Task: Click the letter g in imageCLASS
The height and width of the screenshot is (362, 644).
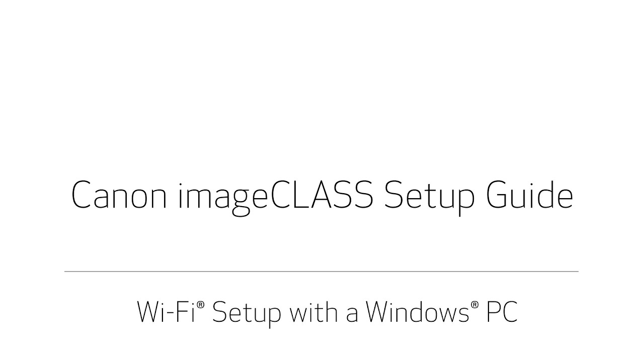Action: click(238, 203)
